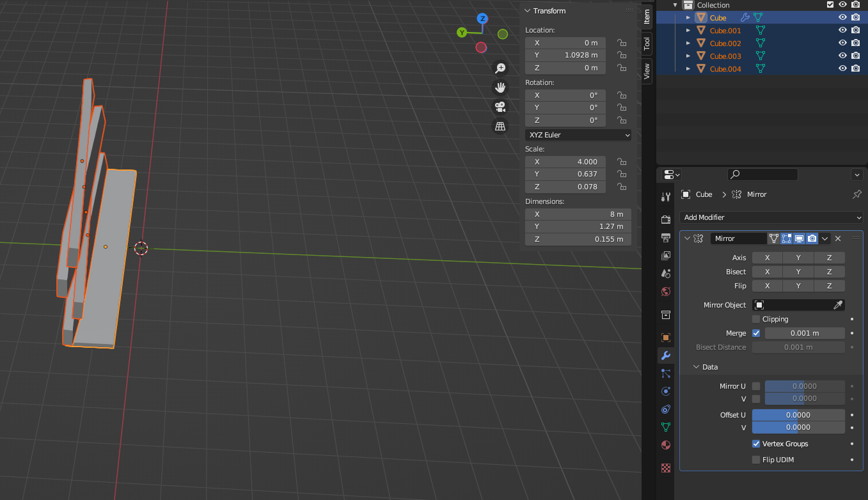Screen dimensions: 868x500
Task: Enable Flip Z button
Action: [830, 286]
